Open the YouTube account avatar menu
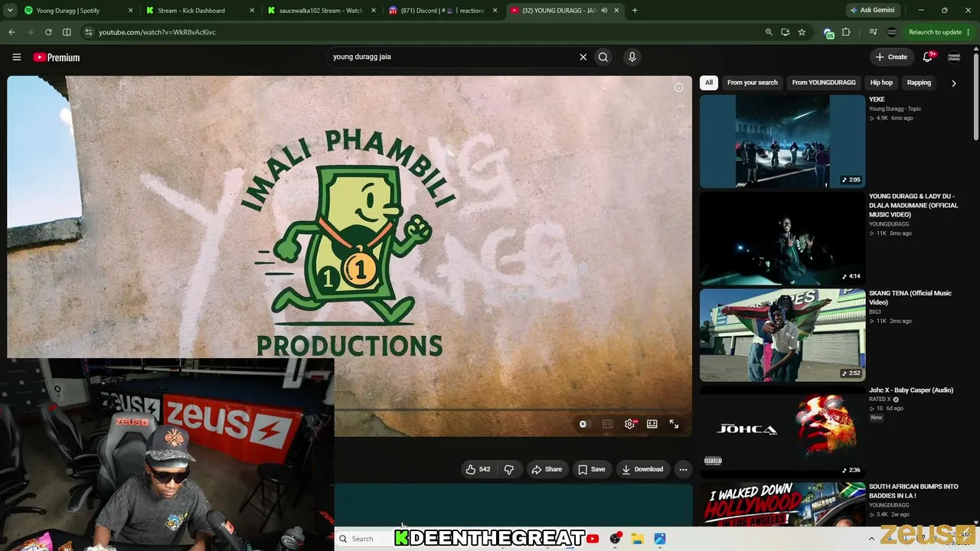The width and height of the screenshot is (980, 551). [x=954, y=57]
